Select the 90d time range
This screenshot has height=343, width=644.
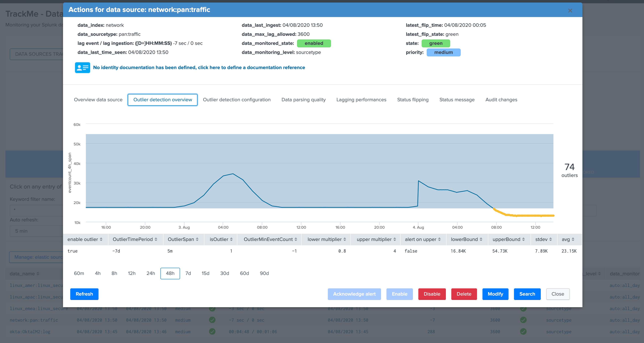pos(264,273)
